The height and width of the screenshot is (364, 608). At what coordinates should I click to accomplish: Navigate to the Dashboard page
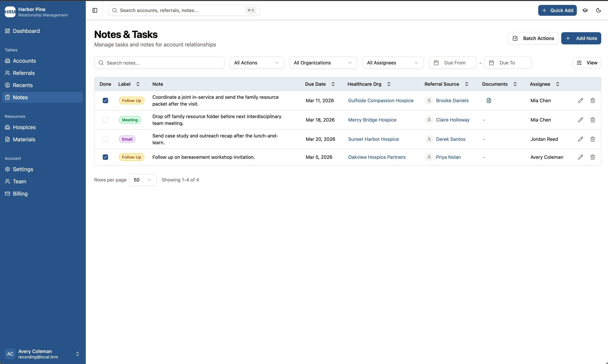click(26, 31)
